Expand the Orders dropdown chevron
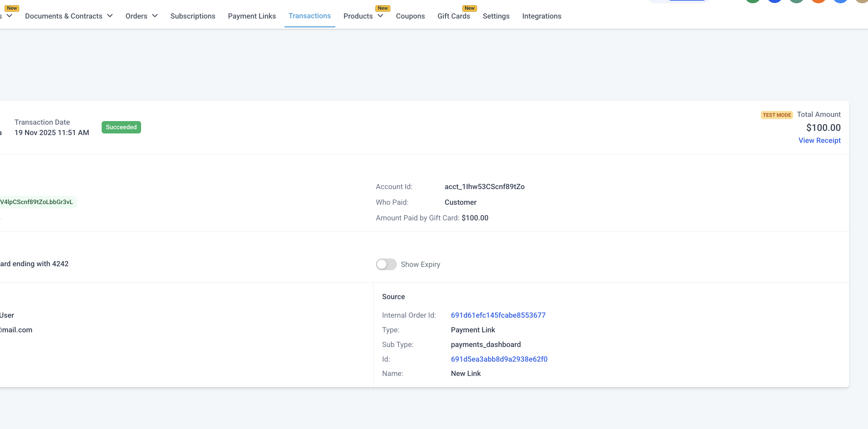Image resolution: width=868 pixels, height=429 pixels. click(155, 16)
